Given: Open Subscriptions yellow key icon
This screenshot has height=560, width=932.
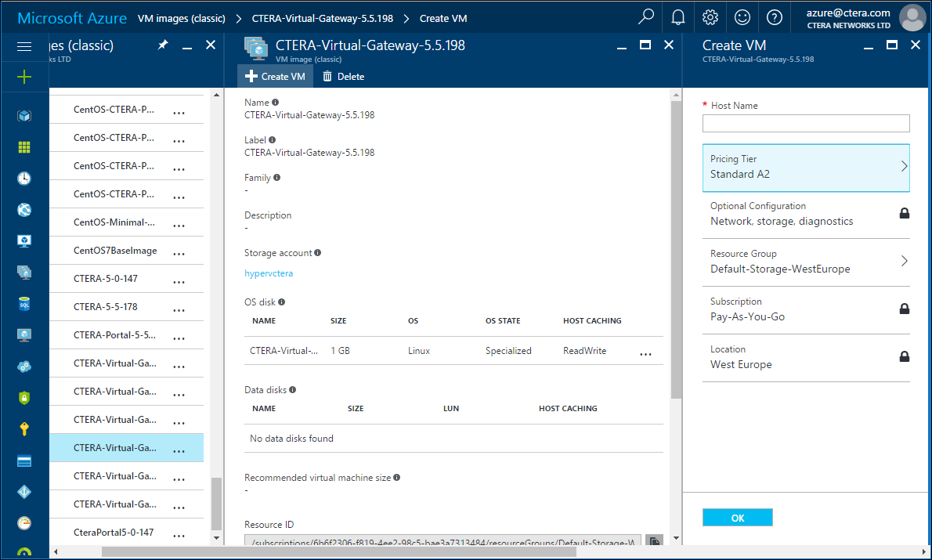Looking at the screenshot, I should (x=24, y=429).
